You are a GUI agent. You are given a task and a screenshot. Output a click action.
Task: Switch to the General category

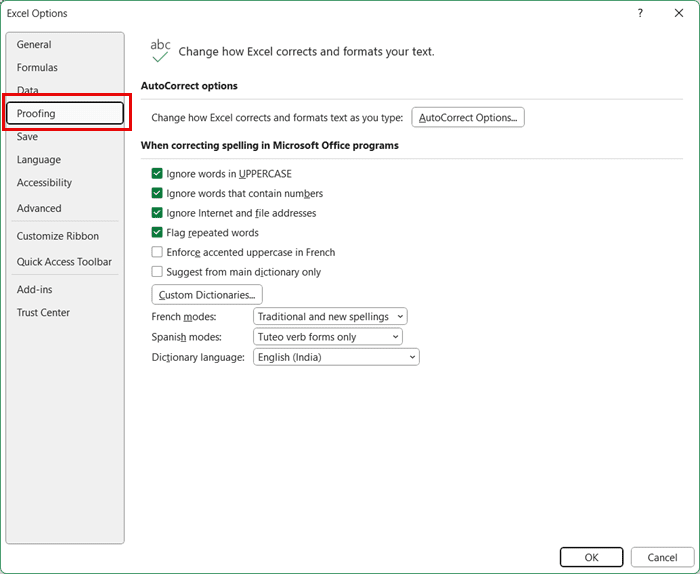coord(34,45)
